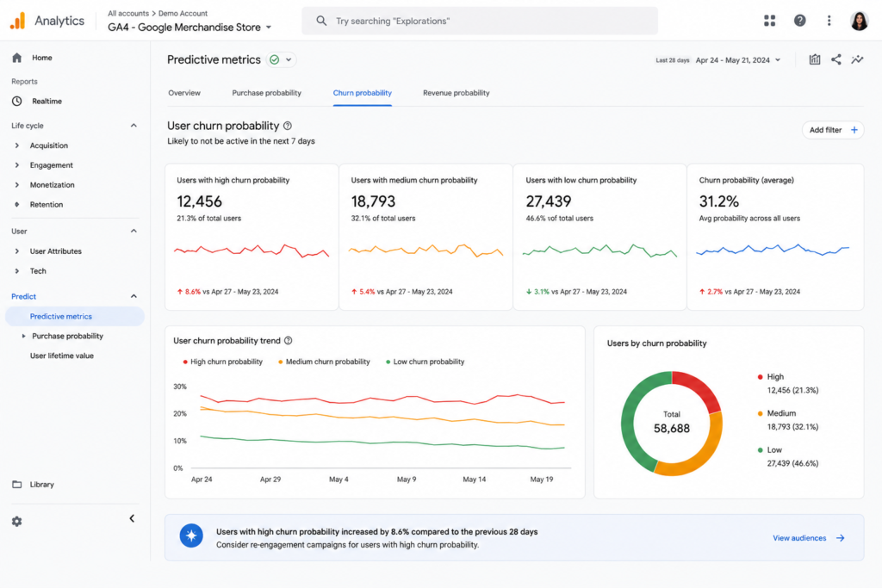The height and width of the screenshot is (588, 882).
Task: Click the green check status icon
Action: pyautogui.click(x=275, y=59)
